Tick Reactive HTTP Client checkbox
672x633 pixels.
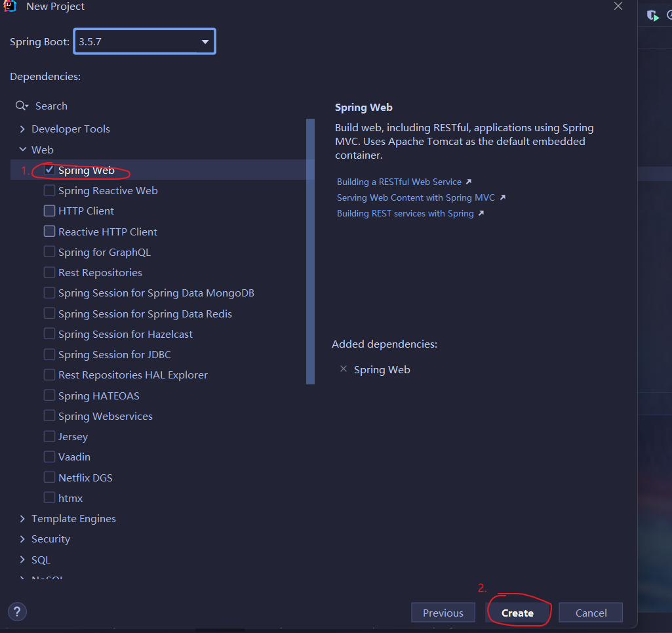[49, 232]
